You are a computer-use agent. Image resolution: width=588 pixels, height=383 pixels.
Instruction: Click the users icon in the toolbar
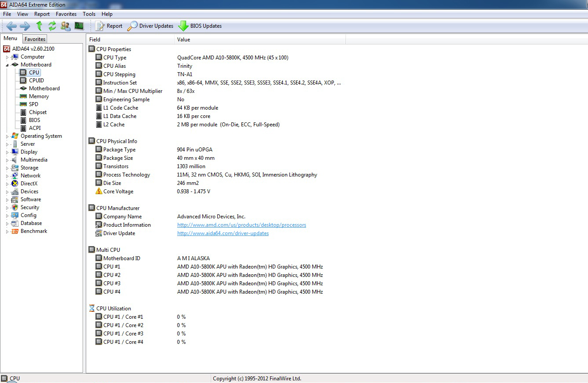pos(66,26)
